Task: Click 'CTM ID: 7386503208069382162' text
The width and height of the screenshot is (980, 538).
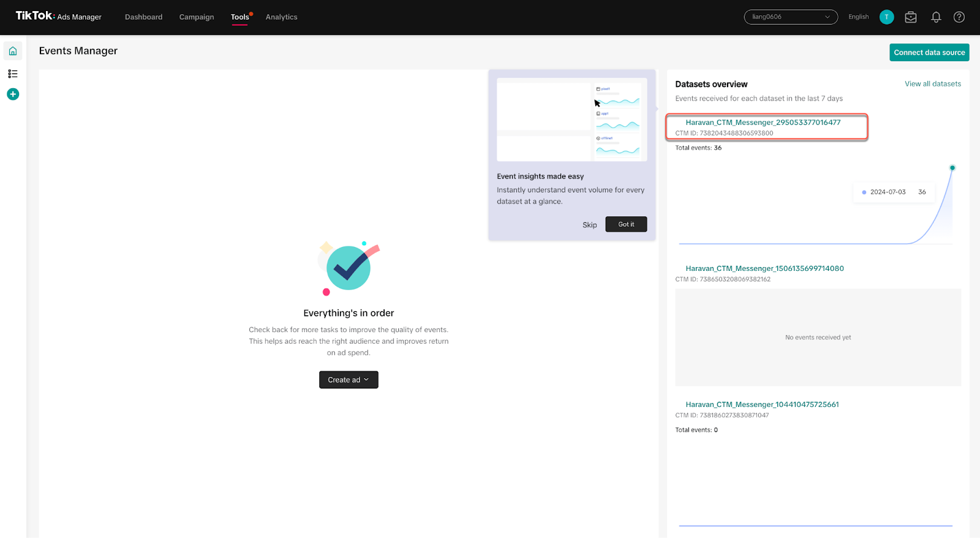Action: [723, 279]
